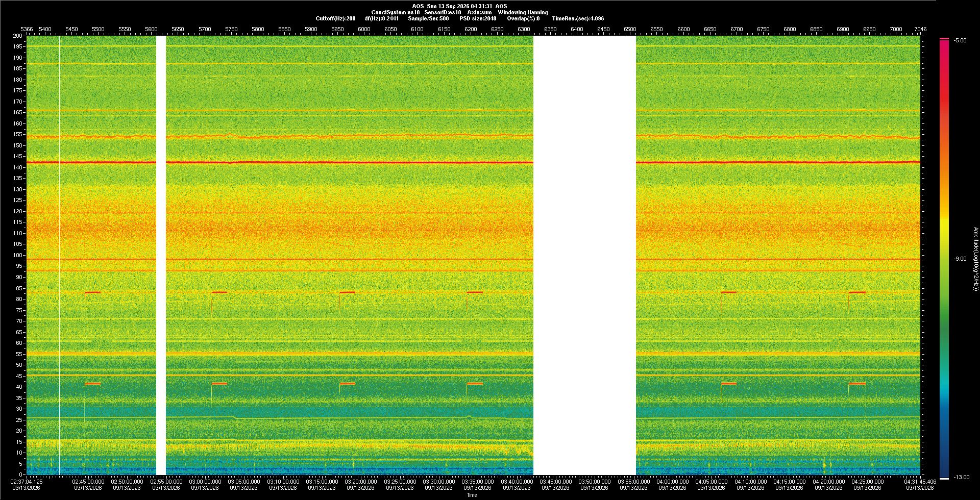Screen dimensions: 980x500
Task: Click the AOS Sun 13 Sep 2026 title
Action: pyautogui.click(x=459, y=6)
